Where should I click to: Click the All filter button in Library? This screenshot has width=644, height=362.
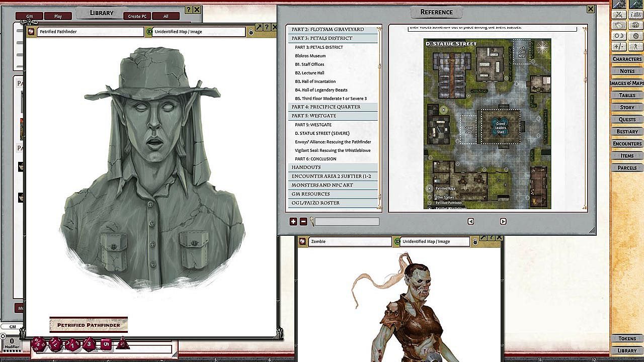click(166, 16)
